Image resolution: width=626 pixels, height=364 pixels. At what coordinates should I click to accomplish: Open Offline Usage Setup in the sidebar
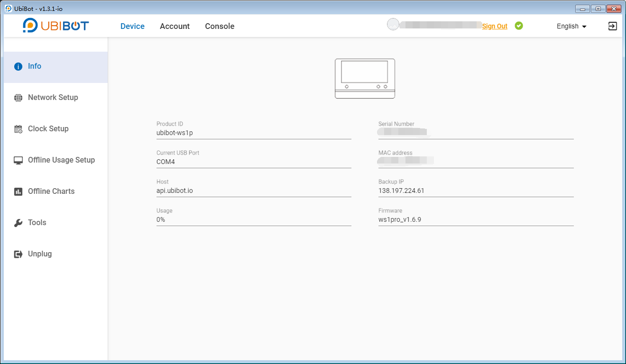tap(56, 160)
